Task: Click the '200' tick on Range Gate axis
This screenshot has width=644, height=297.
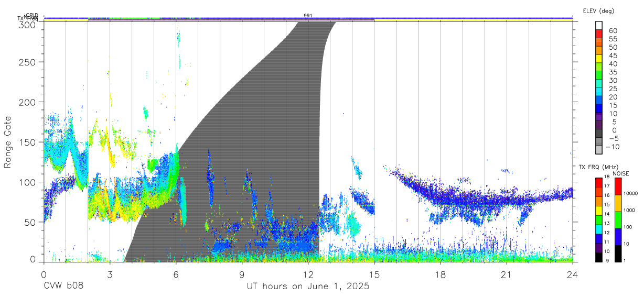Action: 27,102
